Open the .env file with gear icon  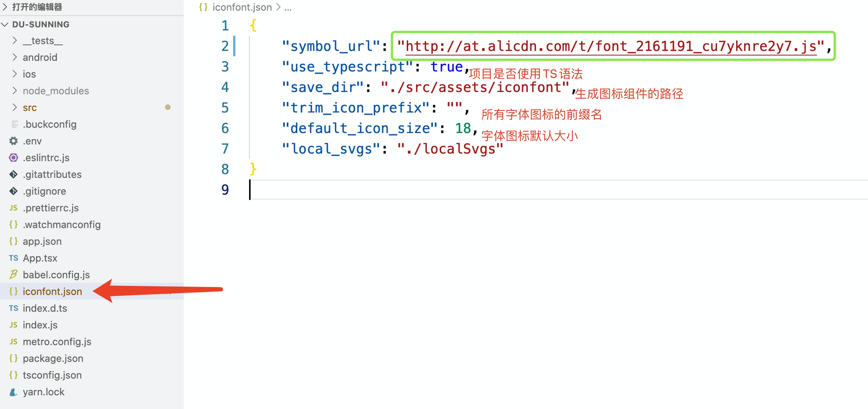click(13, 141)
